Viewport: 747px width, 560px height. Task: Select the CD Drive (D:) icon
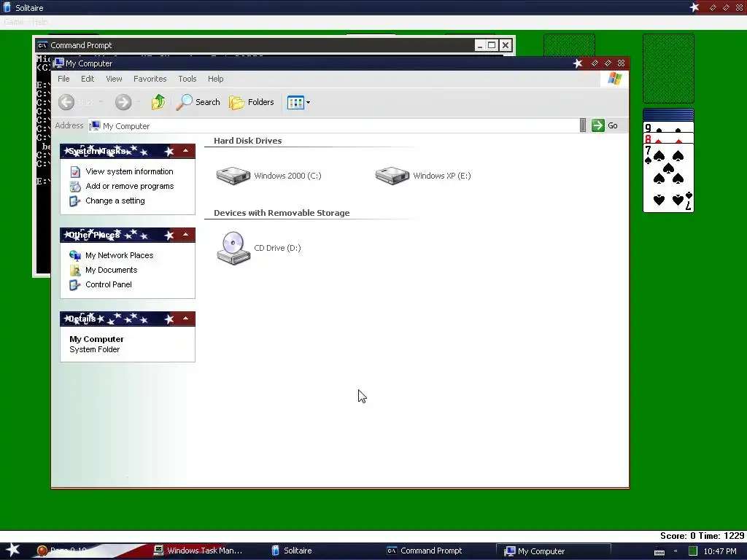(x=233, y=248)
